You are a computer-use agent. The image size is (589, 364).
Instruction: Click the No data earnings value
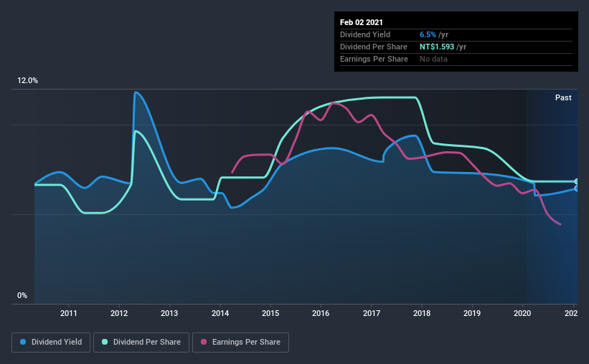tap(433, 59)
